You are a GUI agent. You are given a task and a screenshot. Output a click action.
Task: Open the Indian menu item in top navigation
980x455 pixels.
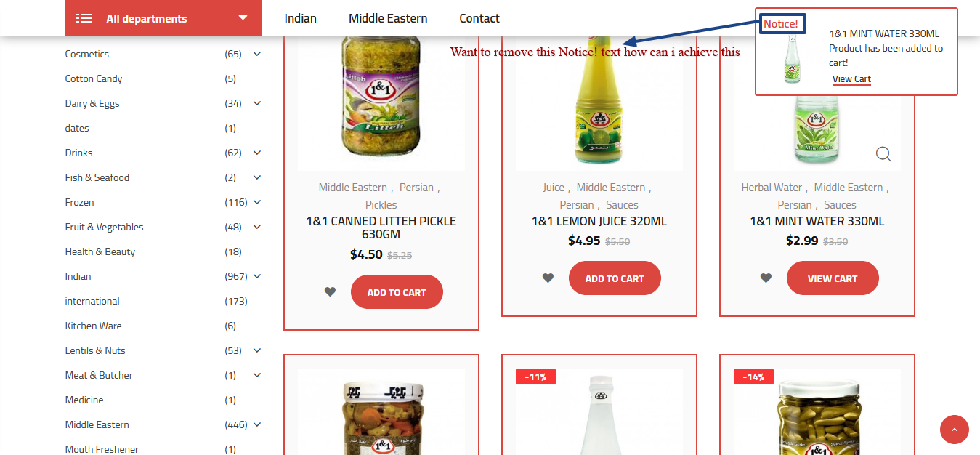[x=301, y=18]
